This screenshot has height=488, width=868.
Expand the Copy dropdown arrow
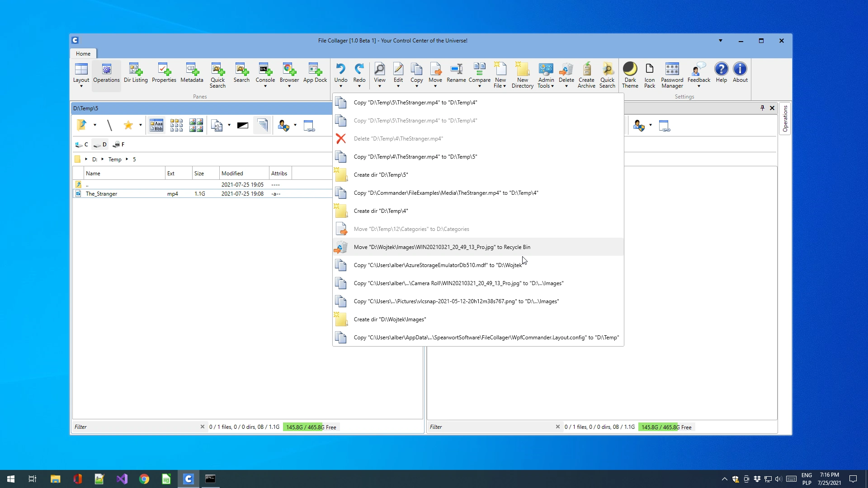(x=416, y=86)
